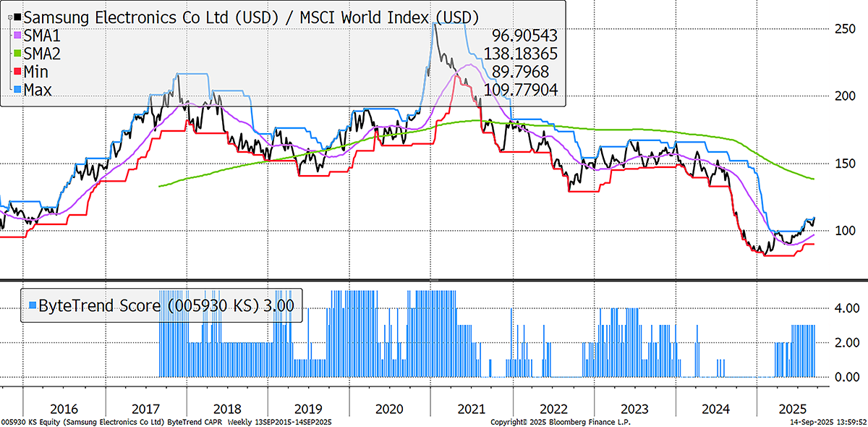Click the Min red legend swatch

coord(18,71)
